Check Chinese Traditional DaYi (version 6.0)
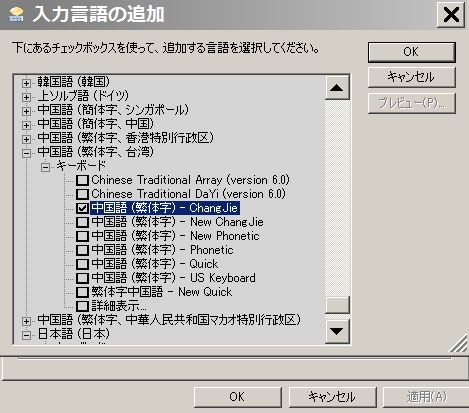Viewport: 469px width, 413px height. 82,194
